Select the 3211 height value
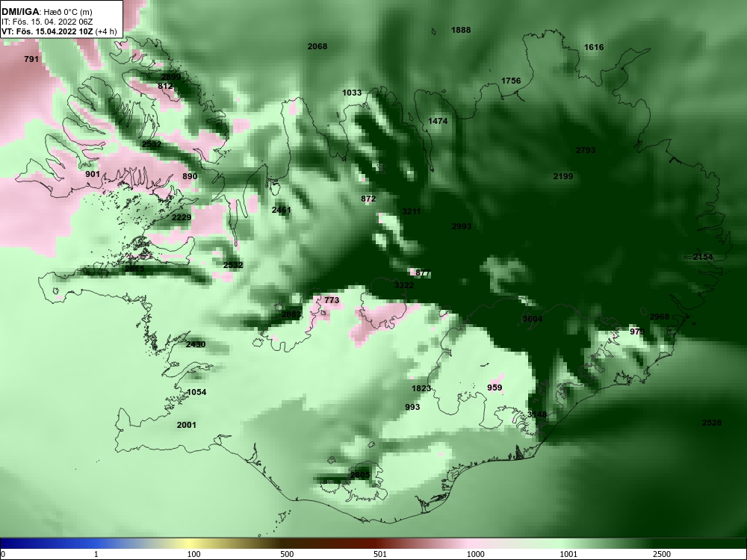 pyautogui.click(x=411, y=211)
